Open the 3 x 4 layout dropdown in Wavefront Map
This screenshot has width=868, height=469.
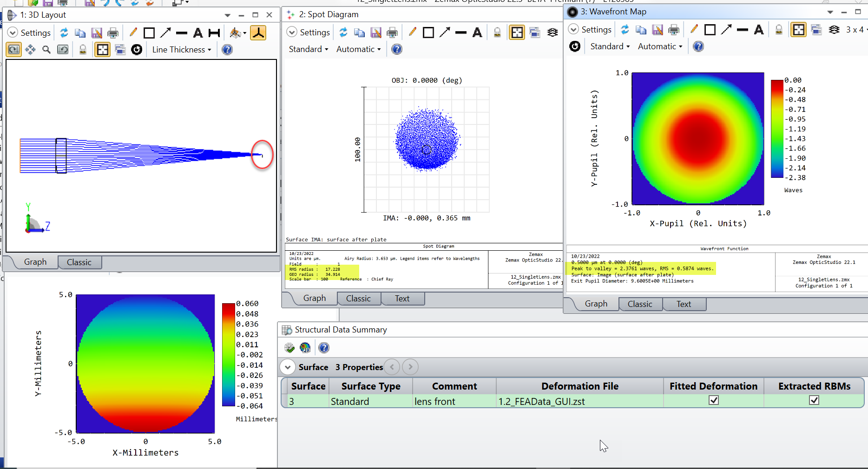(x=856, y=29)
